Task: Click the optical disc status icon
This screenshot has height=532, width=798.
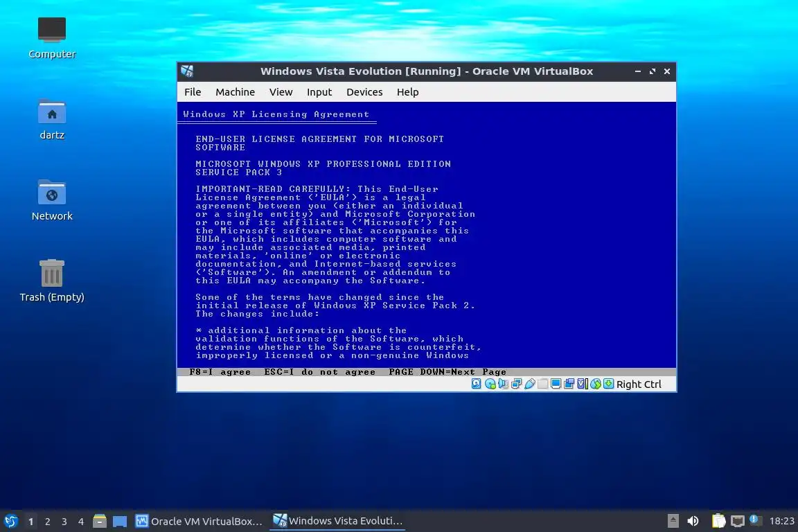Action: tap(490, 384)
